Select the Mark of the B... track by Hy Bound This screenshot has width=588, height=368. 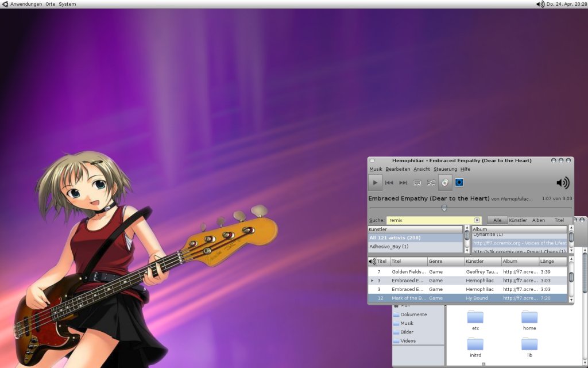[x=467, y=298]
